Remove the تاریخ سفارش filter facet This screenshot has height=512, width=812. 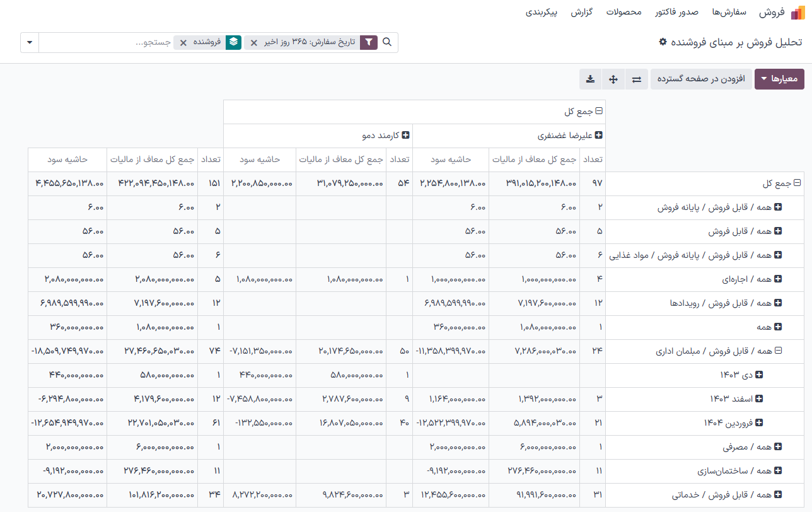[x=254, y=42]
